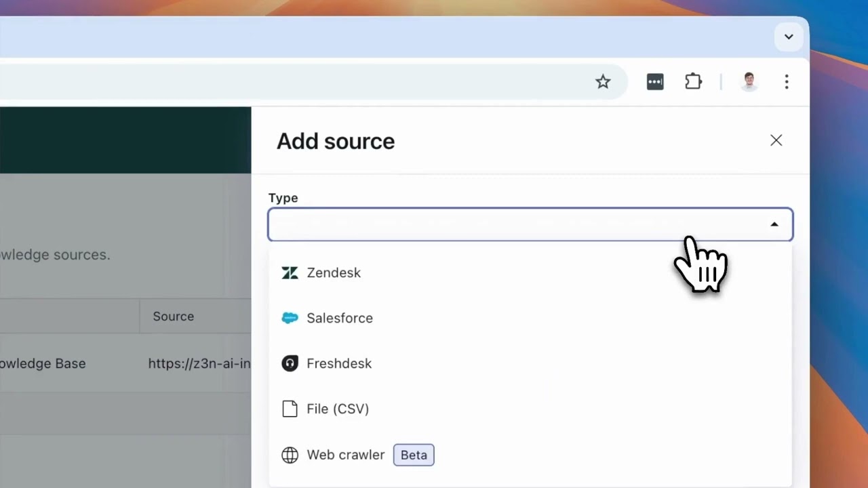The width and height of the screenshot is (868, 488).
Task: Click the https://z3n-ai-in source URL cell
Action: (199, 363)
